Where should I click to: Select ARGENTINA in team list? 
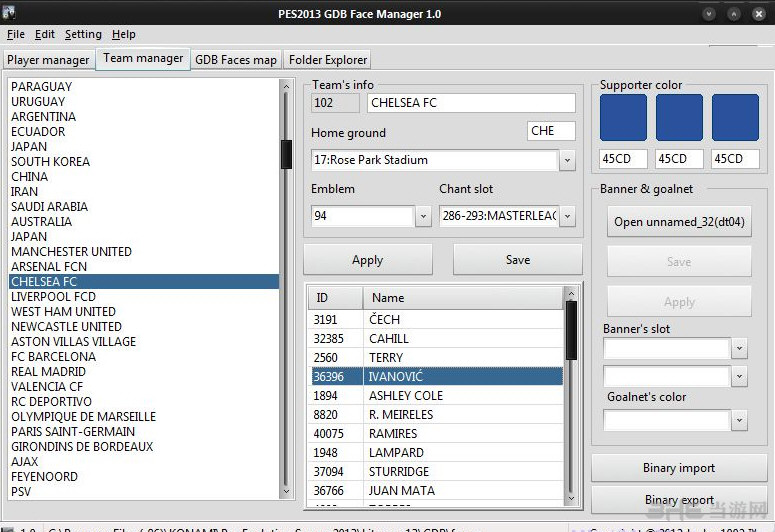[x=144, y=117]
